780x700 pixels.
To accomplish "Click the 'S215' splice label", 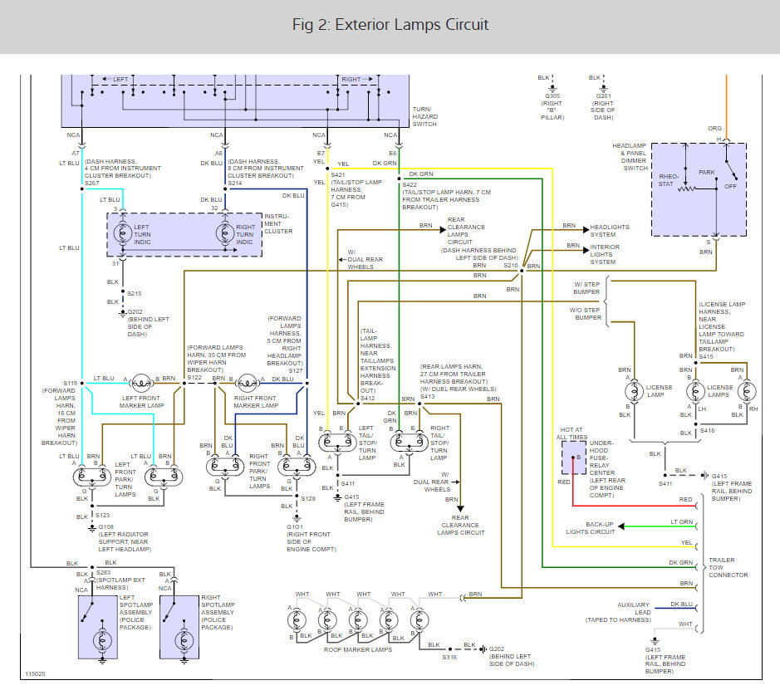I will [x=135, y=294].
